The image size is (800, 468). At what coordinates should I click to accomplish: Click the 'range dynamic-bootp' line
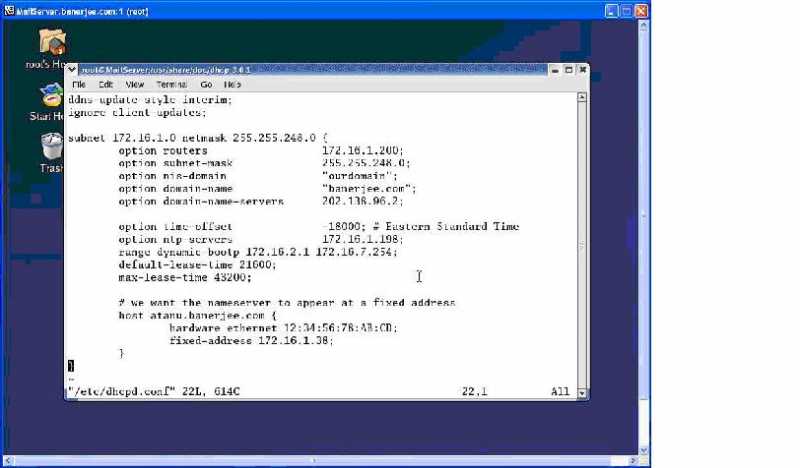(x=258, y=252)
